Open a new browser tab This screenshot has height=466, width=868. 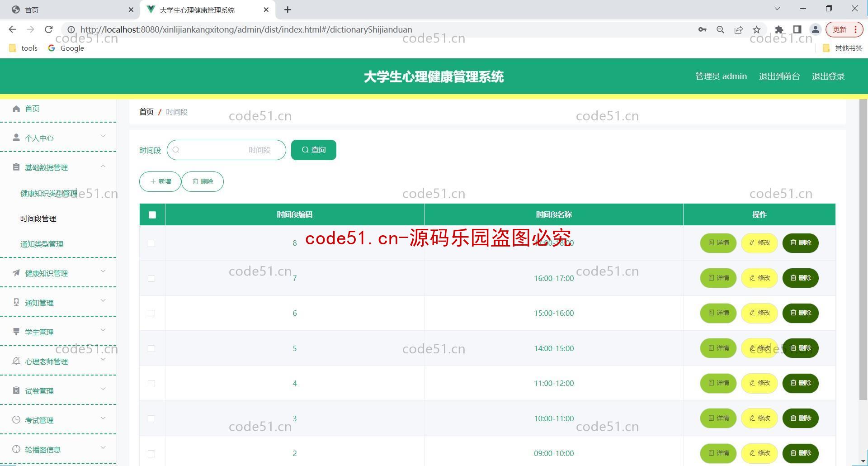[288, 10]
